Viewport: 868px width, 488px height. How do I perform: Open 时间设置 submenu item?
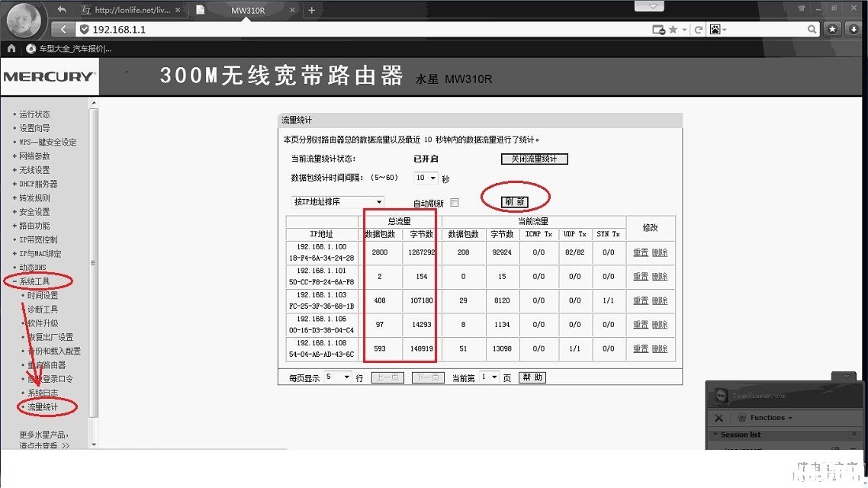coord(43,295)
